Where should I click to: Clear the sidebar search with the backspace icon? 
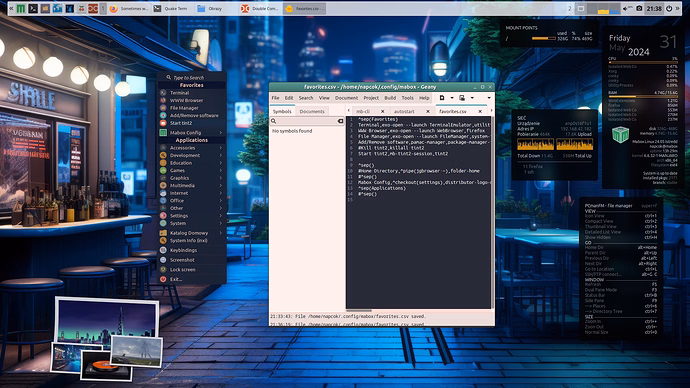(340, 121)
